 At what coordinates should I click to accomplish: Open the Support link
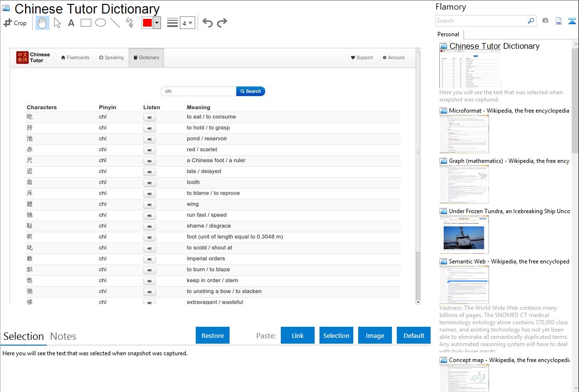pyautogui.click(x=362, y=58)
